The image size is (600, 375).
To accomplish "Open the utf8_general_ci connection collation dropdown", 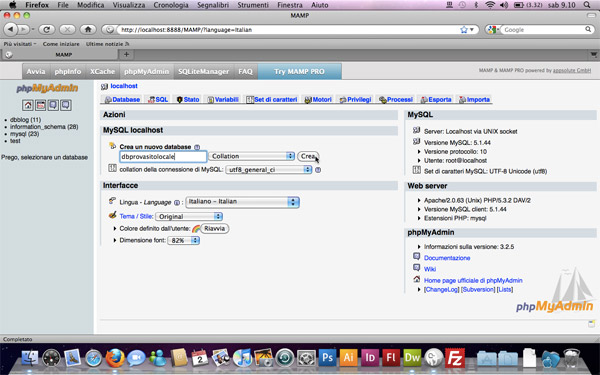I will click(269, 170).
